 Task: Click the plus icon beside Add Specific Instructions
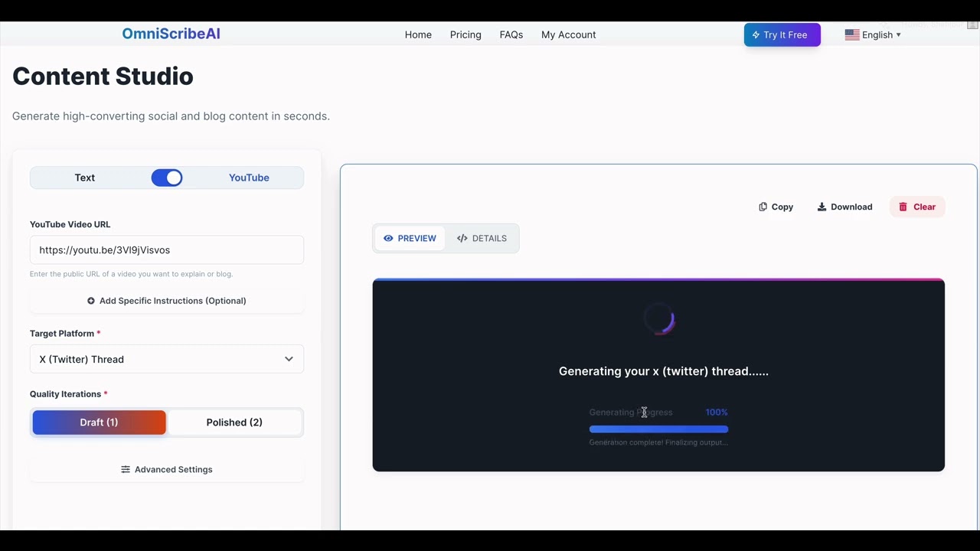tap(91, 301)
